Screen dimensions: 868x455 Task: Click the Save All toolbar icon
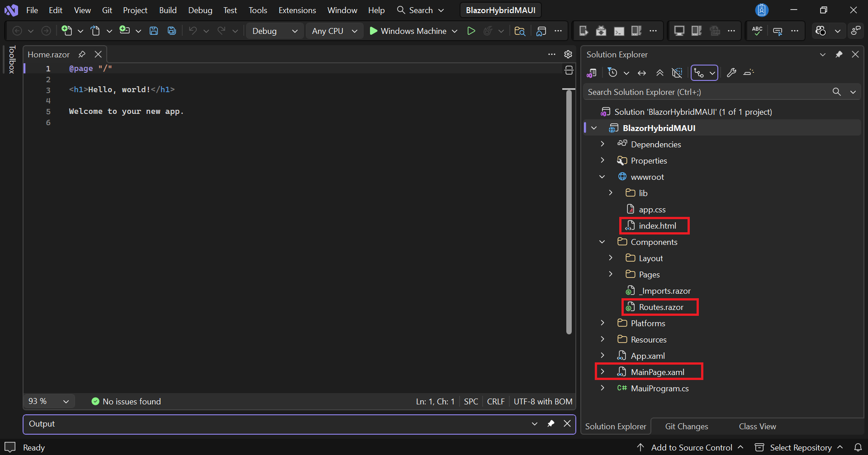[x=172, y=31]
